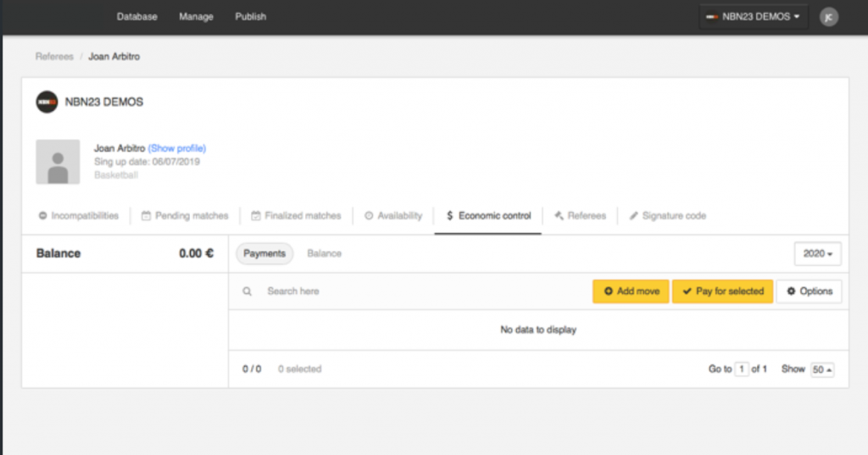Image resolution: width=868 pixels, height=455 pixels.
Task: Open the user avatar icon in top bar
Action: point(829,17)
